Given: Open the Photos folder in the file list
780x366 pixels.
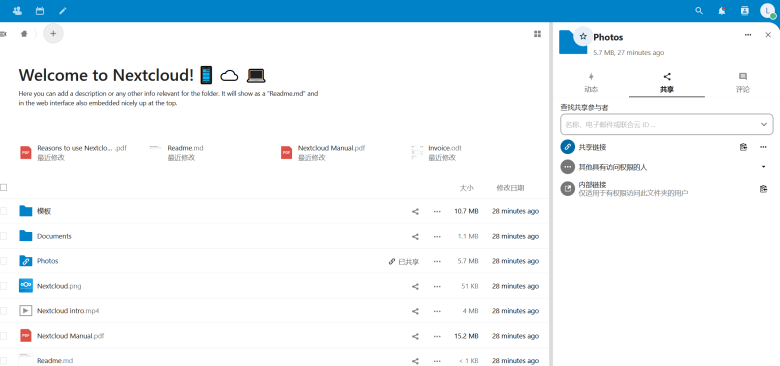Looking at the screenshot, I should 48,261.
